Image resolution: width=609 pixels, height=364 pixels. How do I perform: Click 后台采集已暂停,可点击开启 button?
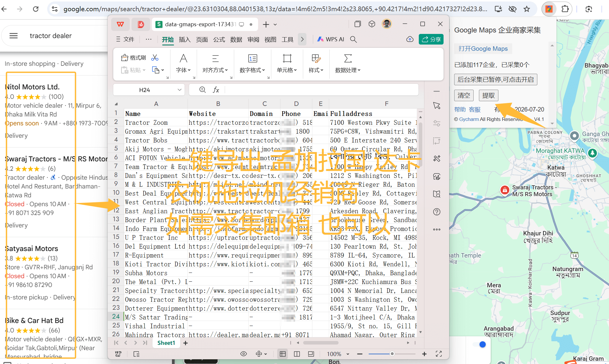[x=495, y=79]
